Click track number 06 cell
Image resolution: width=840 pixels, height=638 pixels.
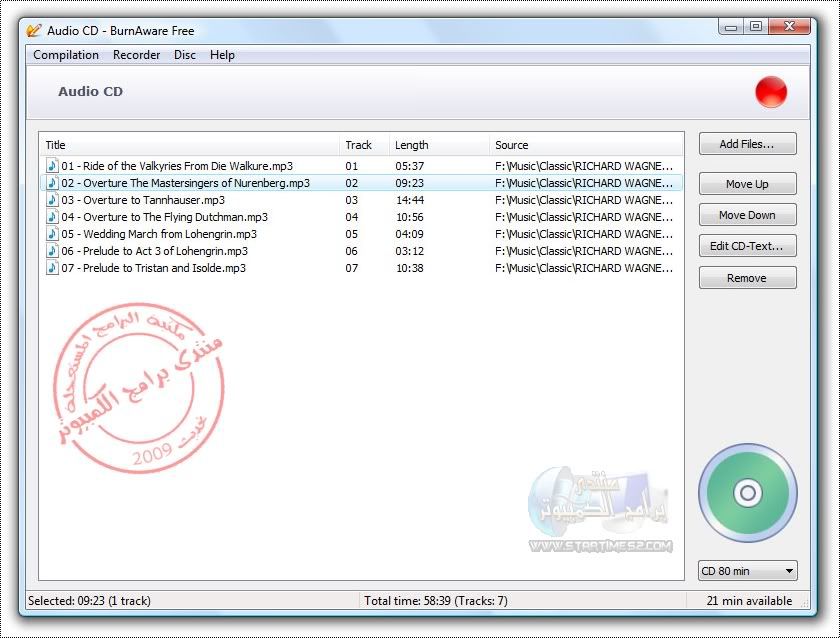(351, 251)
